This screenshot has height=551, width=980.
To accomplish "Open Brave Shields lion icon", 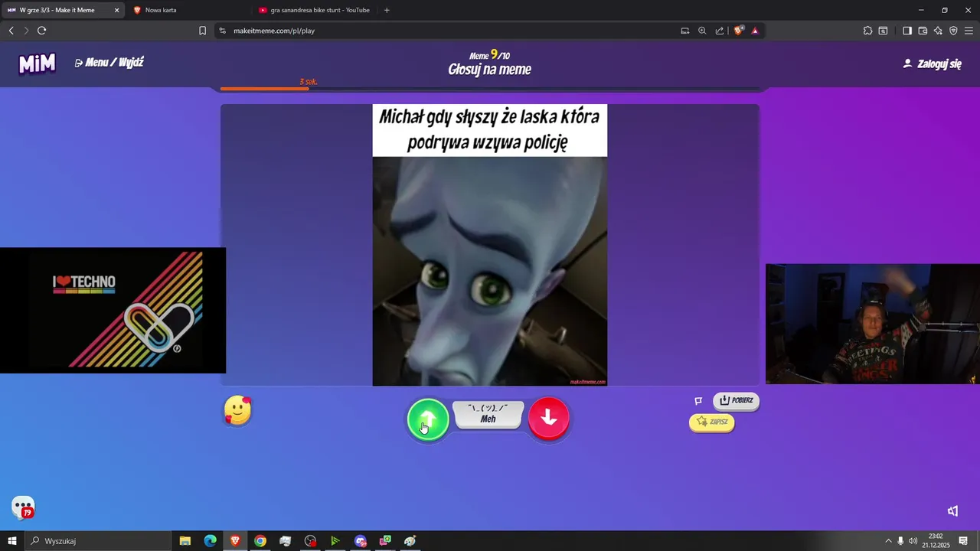I will (x=738, y=31).
